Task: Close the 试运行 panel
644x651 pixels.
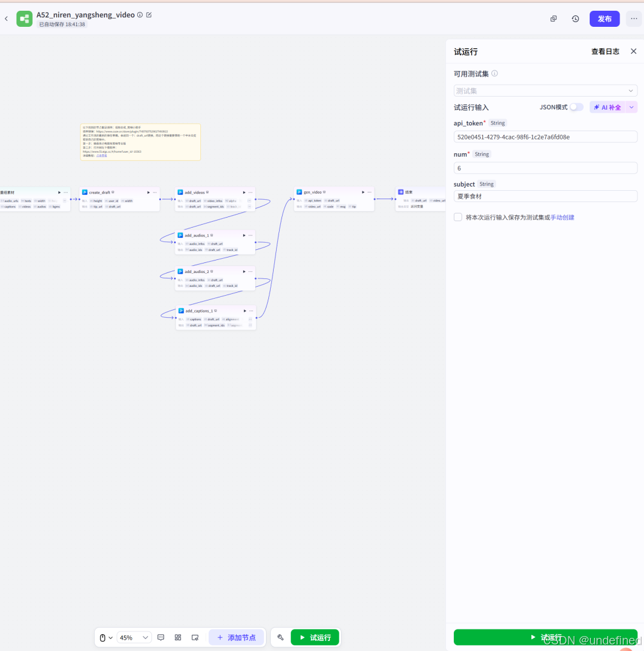Action: (x=633, y=51)
